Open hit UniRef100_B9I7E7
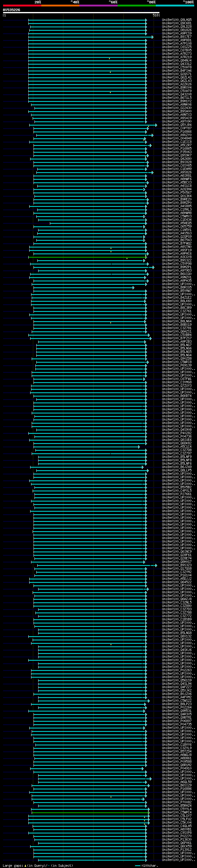Screen dimensions: 197x868 pyautogui.click(x=177, y=37)
